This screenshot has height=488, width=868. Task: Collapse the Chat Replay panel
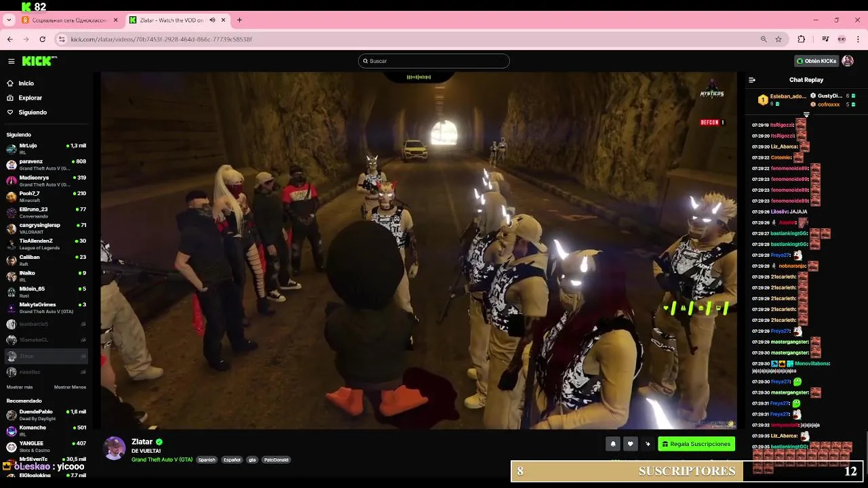(x=751, y=80)
